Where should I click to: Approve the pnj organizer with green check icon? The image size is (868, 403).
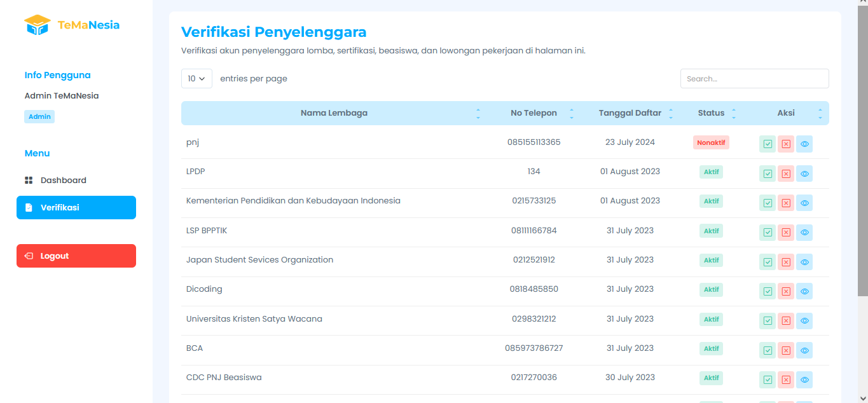click(768, 144)
